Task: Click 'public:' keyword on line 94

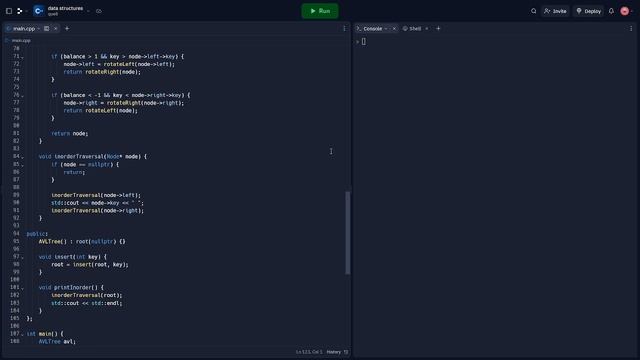Action: pos(37,234)
